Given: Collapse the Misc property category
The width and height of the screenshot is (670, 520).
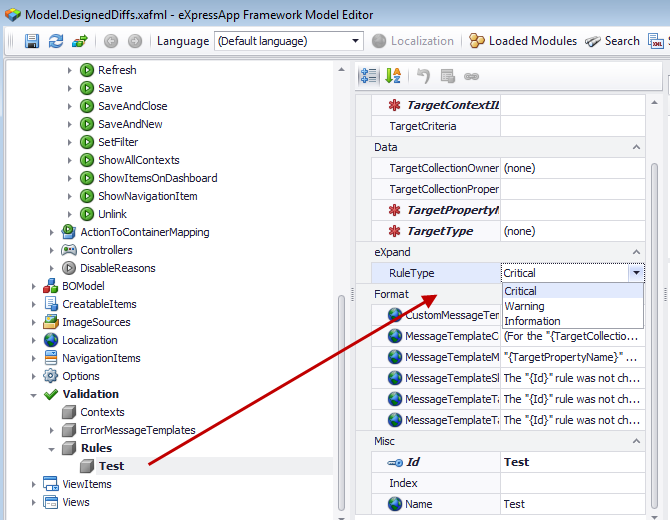Looking at the screenshot, I should (636, 441).
